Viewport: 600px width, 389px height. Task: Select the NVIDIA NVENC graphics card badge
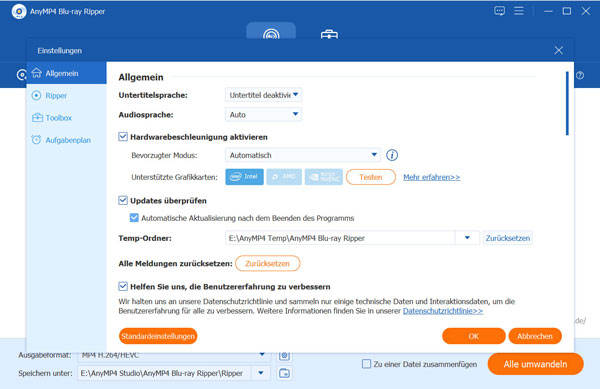[x=324, y=177]
